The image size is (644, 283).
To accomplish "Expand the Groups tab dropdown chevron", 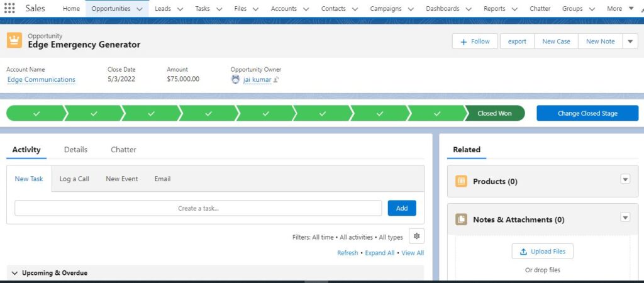I will [x=592, y=9].
